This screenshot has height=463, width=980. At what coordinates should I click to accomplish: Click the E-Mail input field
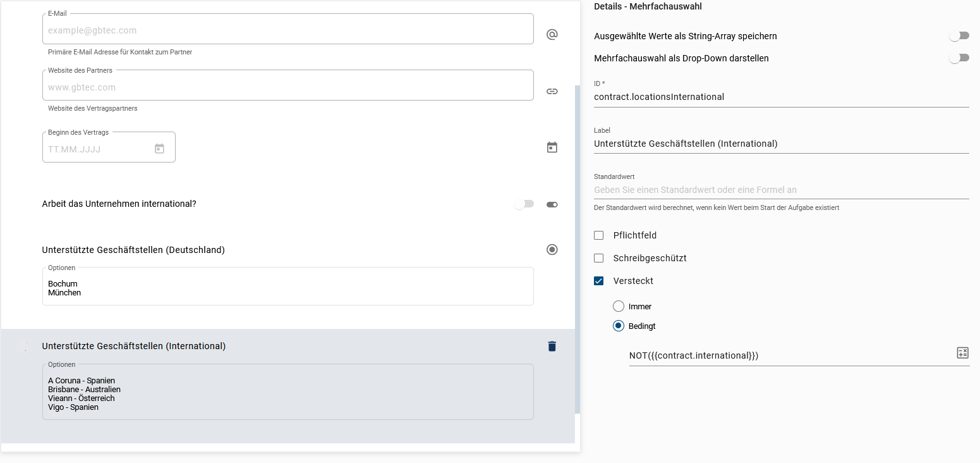click(x=287, y=30)
